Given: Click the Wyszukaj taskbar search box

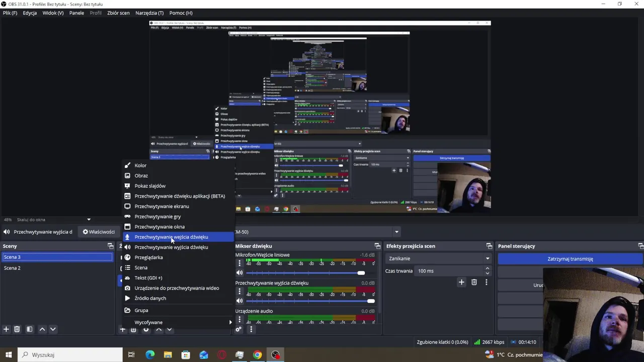Looking at the screenshot, I should tap(70, 355).
